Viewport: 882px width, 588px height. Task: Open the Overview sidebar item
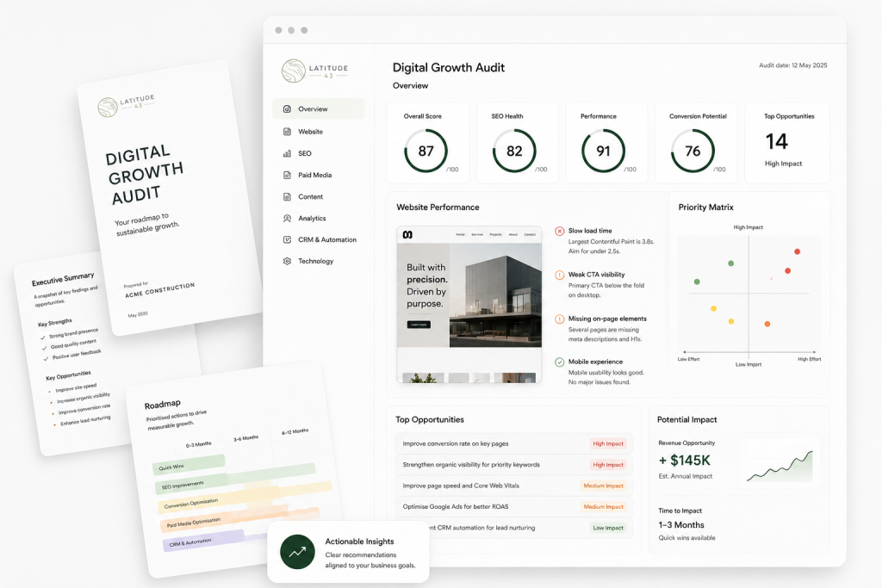319,109
